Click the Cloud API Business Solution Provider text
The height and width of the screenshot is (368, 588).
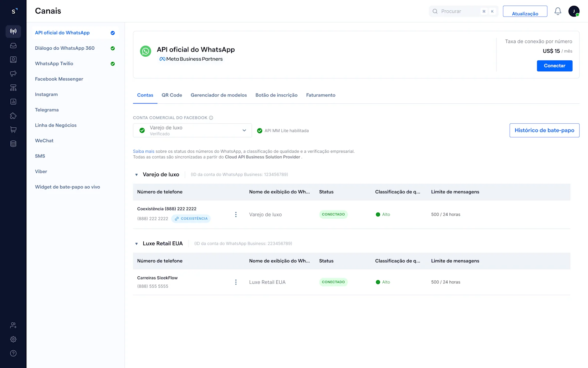click(262, 157)
